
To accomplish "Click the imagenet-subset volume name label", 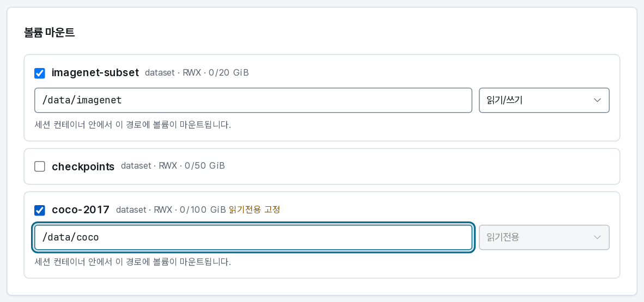I will (x=95, y=72).
